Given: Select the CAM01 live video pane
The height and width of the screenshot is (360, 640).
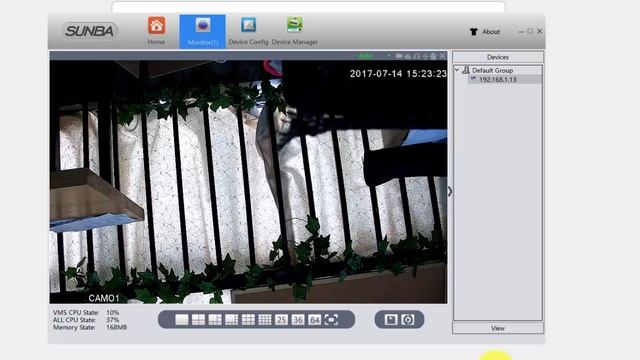Looking at the screenshot, I should pyautogui.click(x=248, y=182).
